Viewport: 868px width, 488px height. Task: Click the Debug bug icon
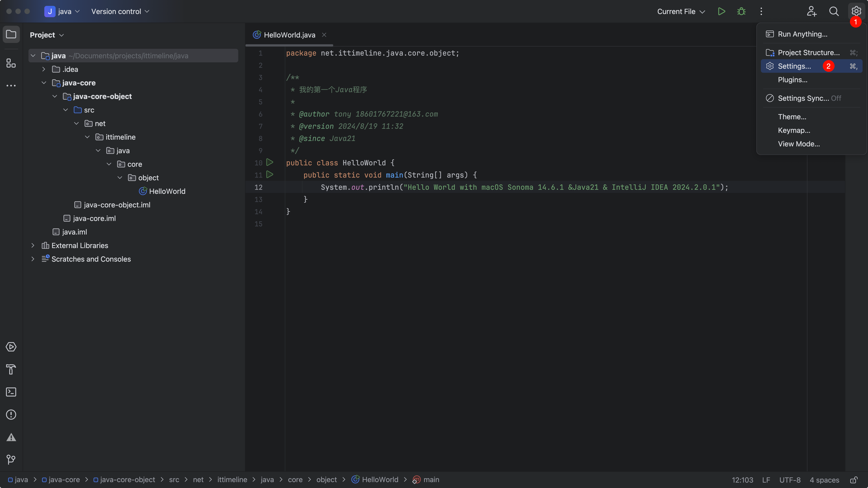click(x=741, y=12)
